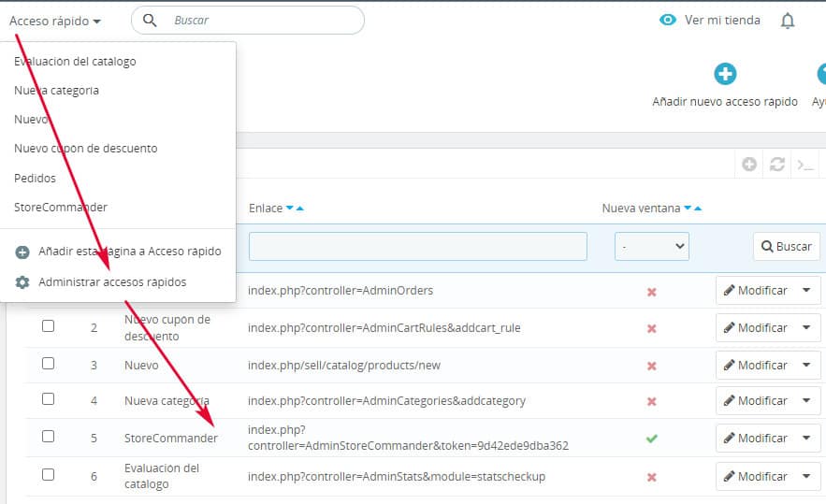The height and width of the screenshot is (504, 826).
Task: Expand the Acceso rápido dropdown menu
Action: coord(55,21)
